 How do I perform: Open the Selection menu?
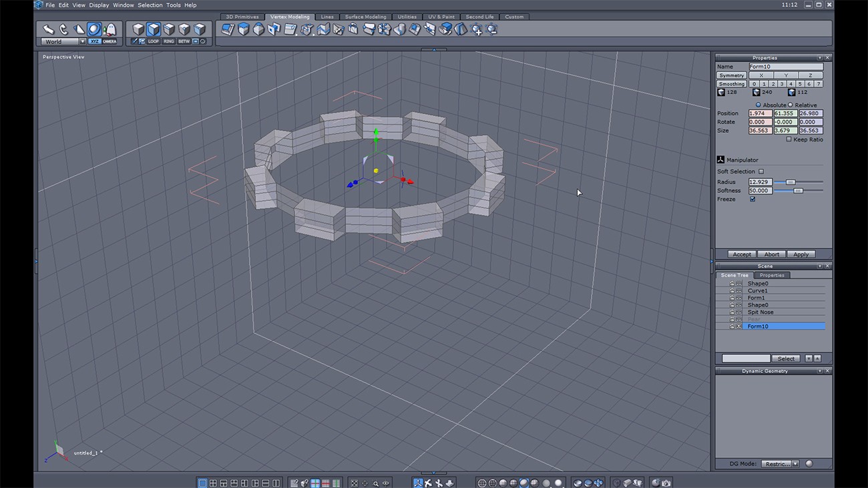pyautogui.click(x=150, y=5)
